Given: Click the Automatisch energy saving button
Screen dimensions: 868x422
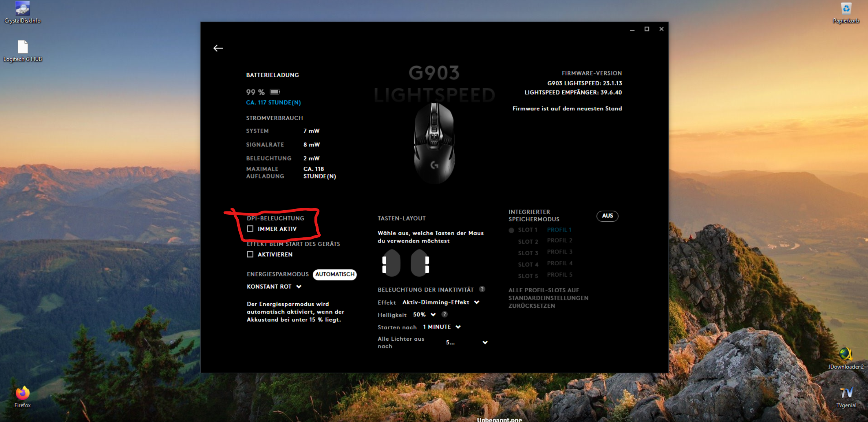Looking at the screenshot, I should (x=335, y=274).
